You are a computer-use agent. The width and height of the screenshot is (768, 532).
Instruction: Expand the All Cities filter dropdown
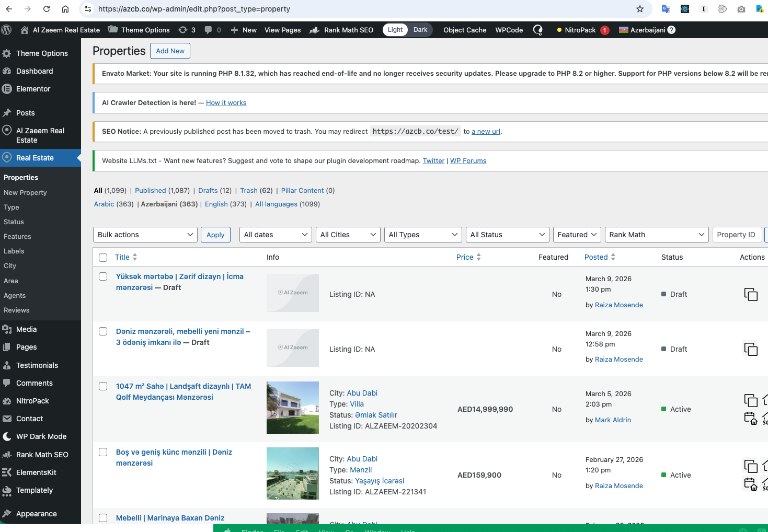click(348, 235)
